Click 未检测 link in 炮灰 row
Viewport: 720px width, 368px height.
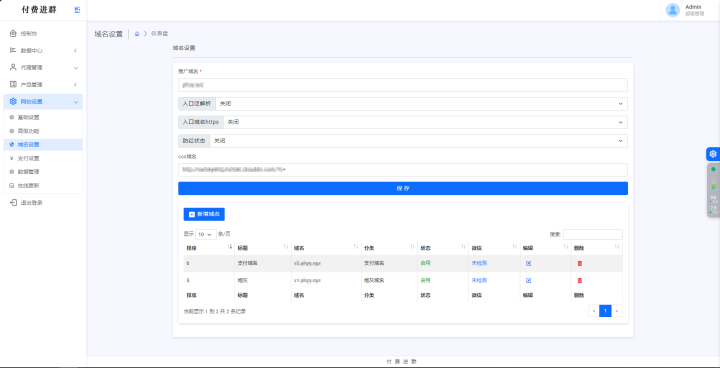[x=479, y=280]
